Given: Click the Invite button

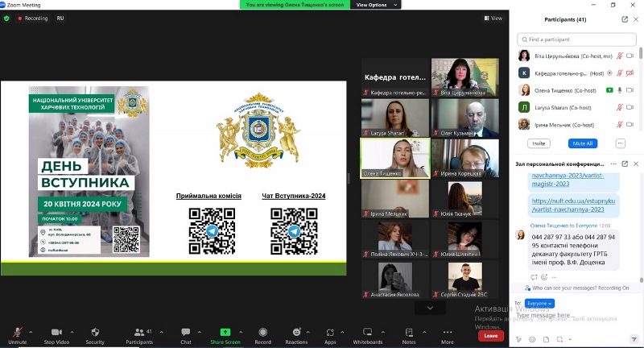Looking at the screenshot, I should 539,143.
